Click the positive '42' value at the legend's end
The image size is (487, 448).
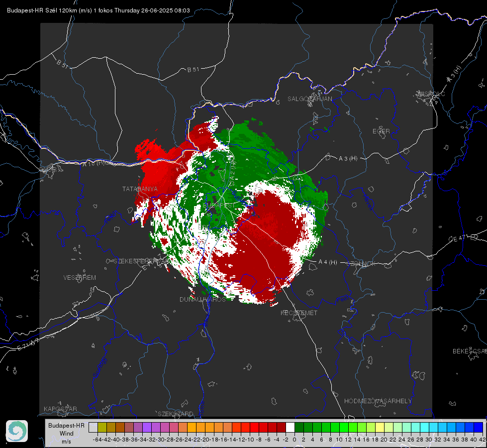point(482,440)
